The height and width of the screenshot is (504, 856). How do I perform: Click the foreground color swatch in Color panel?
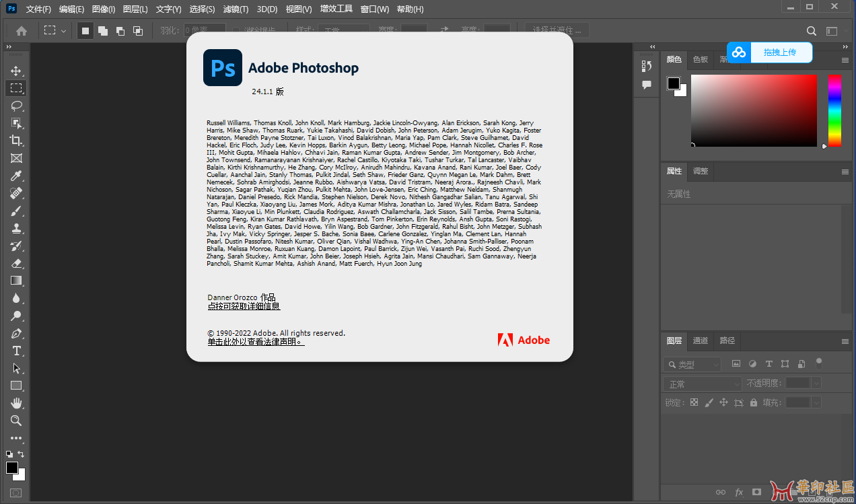pos(674,83)
